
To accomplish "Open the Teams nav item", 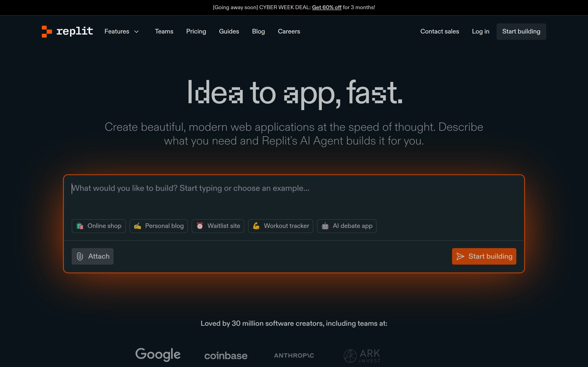I will (164, 32).
